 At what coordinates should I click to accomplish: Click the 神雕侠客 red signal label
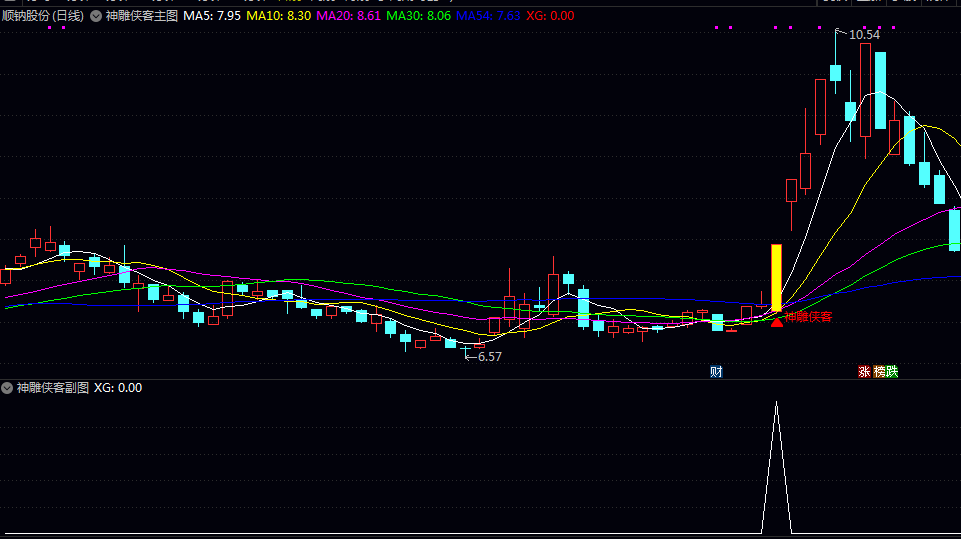pyautogui.click(x=808, y=317)
